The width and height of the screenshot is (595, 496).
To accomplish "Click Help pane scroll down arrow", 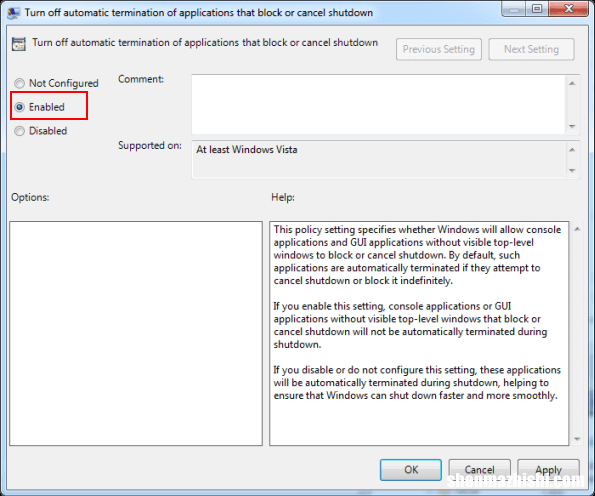I will point(577,439).
